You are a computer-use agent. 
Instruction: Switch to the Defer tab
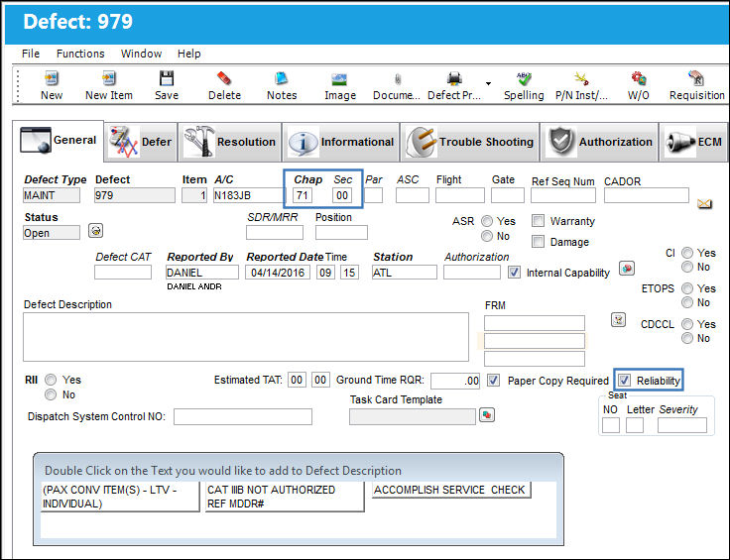[x=141, y=142]
